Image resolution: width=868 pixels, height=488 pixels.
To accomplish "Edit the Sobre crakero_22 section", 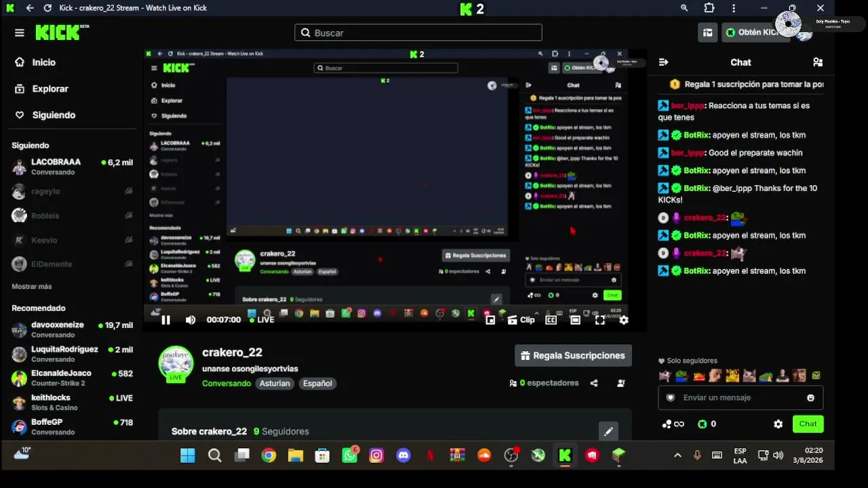I will click(x=608, y=431).
